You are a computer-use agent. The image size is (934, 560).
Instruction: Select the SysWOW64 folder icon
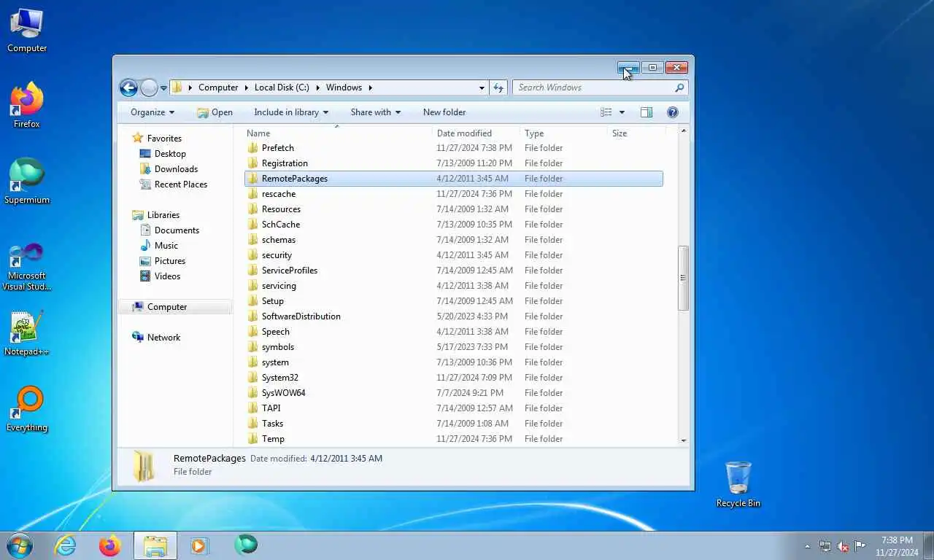(x=252, y=393)
